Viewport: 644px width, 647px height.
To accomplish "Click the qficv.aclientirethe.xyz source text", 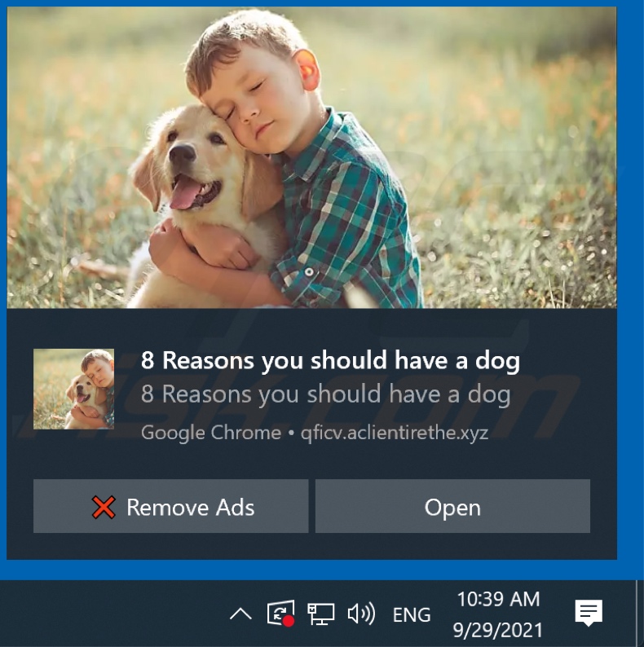I will [x=395, y=433].
